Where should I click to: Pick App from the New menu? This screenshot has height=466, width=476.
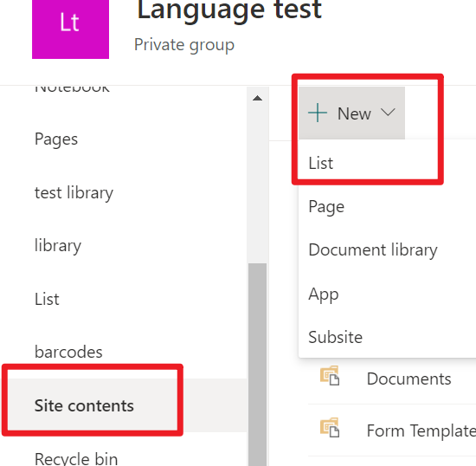[x=324, y=294]
